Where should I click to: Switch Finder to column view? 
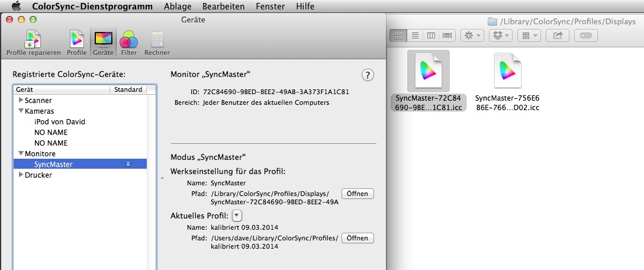(432, 36)
